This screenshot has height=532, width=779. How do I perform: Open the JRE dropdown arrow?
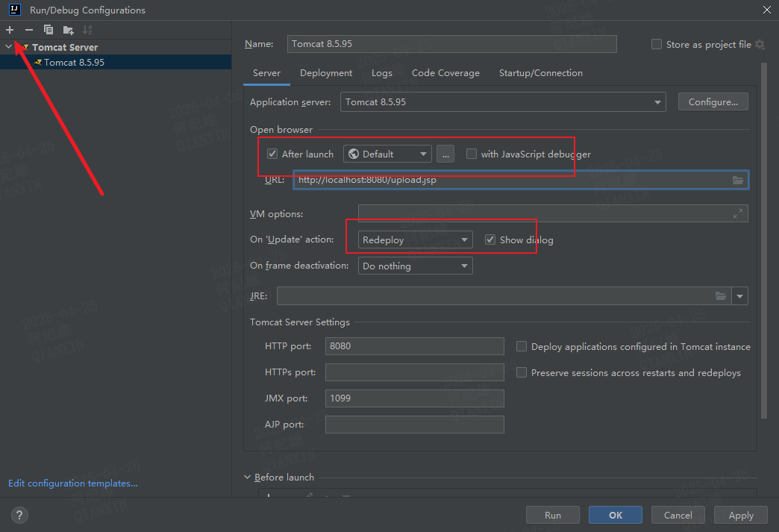tap(739, 296)
